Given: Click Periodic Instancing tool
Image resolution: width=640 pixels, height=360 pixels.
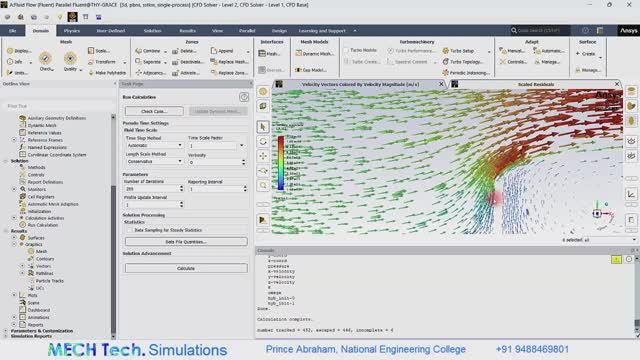Looking at the screenshot, I should point(466,73).
